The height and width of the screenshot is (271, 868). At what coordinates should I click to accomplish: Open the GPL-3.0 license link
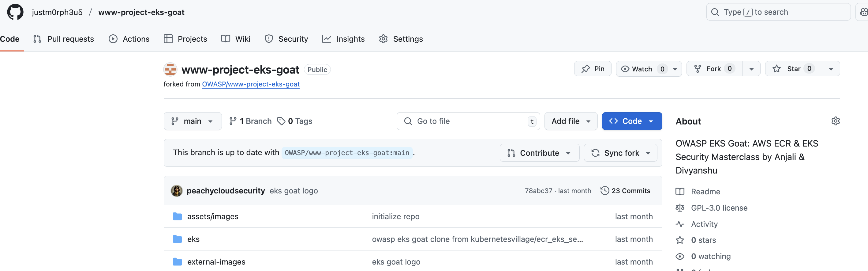coord(719,208)
